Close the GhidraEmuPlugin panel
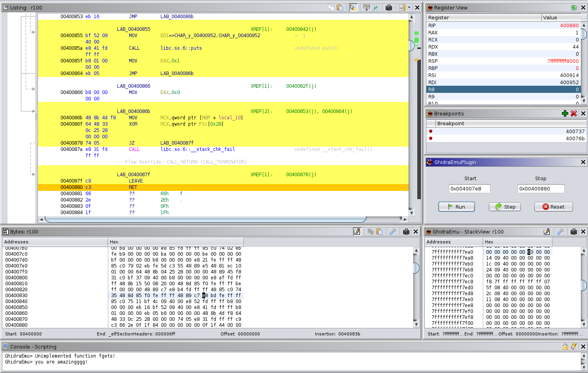This screenshot has height=373, width=588. [583, 162]
